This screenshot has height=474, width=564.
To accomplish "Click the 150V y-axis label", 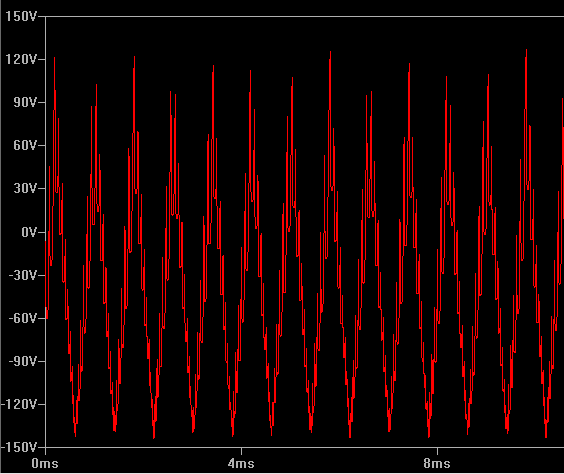I will pos(21,16).
